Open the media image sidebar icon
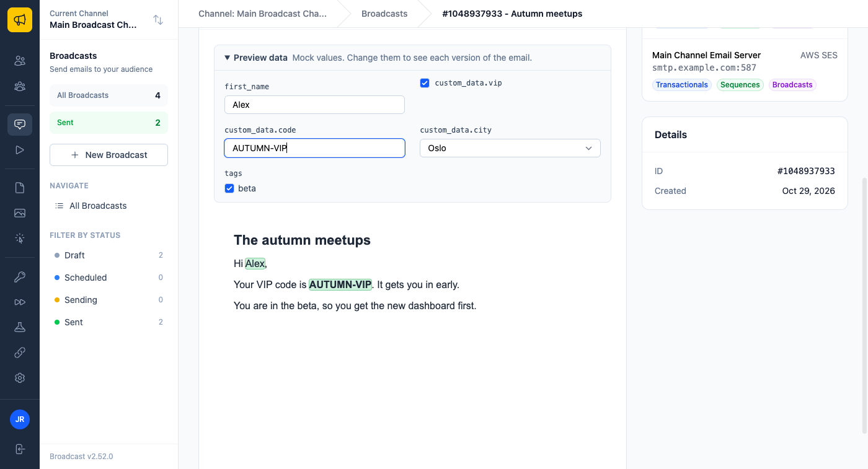 20,213
